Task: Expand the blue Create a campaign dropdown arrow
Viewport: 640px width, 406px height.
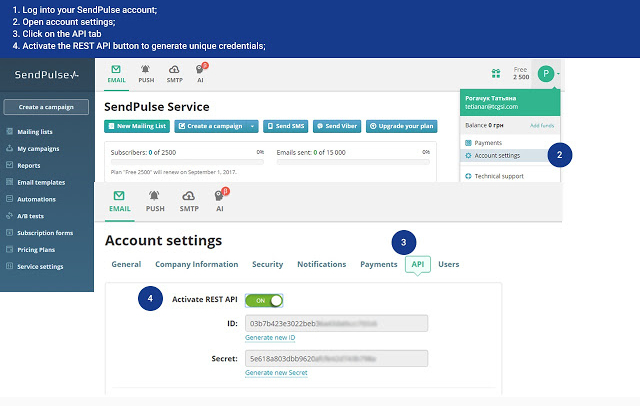Action: coord(253,126)
